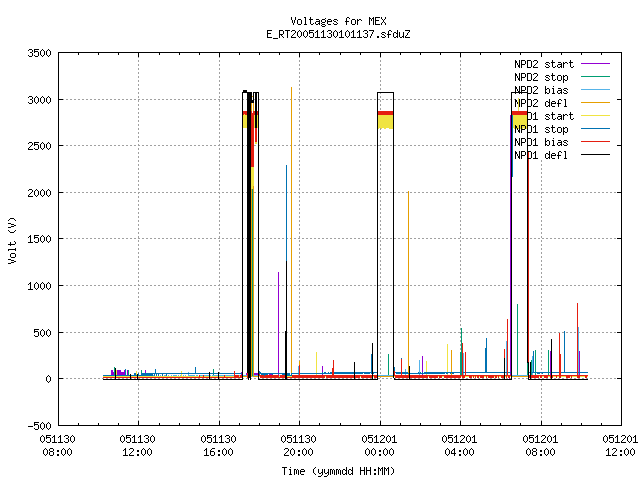The image size is (640, 480).
Task: Click the x-axis tick 051130 08:00
Action: tap(58, 446)
